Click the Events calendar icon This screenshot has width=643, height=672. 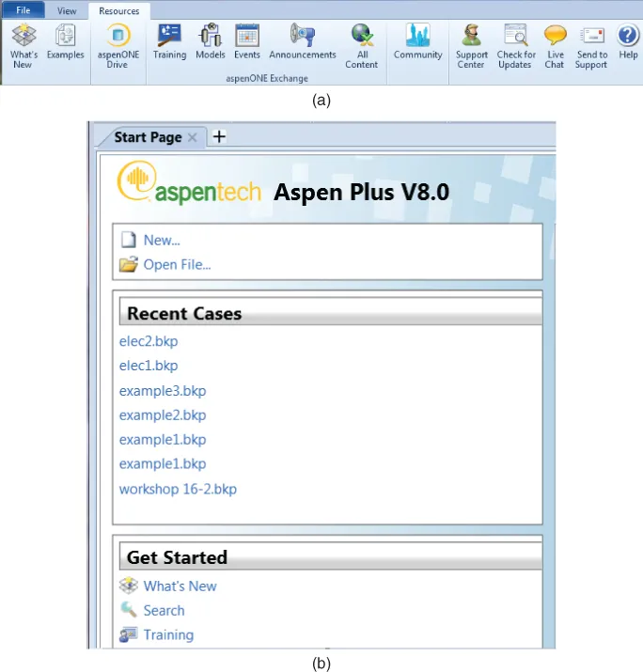point(246,37)
